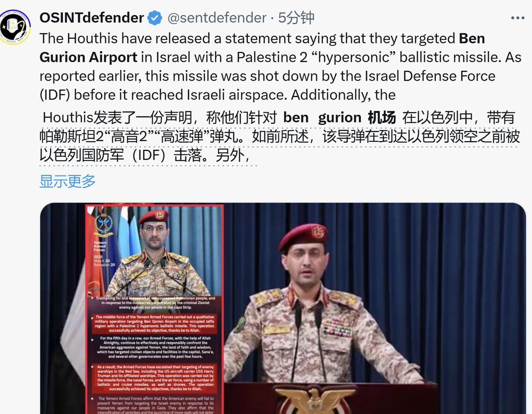Click the March 20 date label
This screenshot has height=414, width=532.
(x=102, y=261)
